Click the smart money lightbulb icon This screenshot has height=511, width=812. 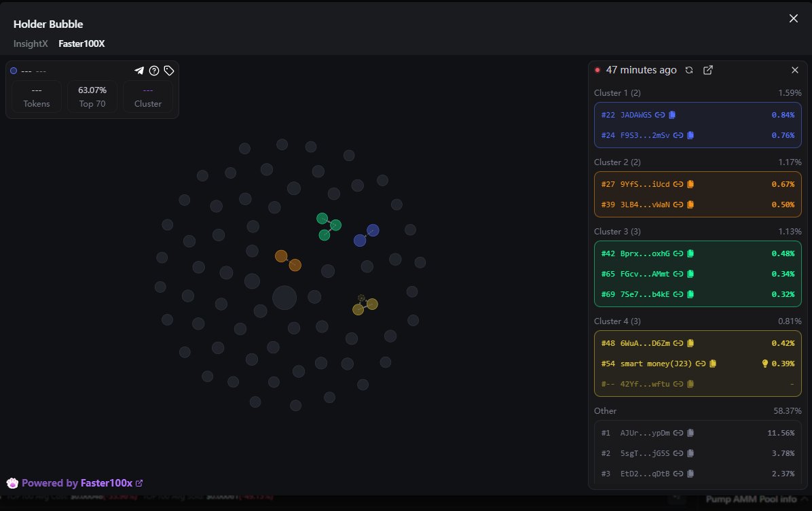765,364
